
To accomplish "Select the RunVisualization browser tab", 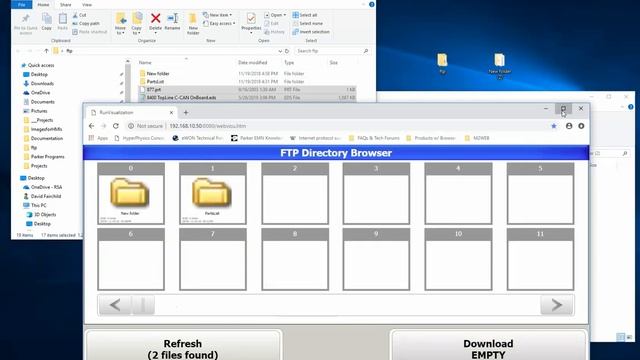I will pos(131,113).
